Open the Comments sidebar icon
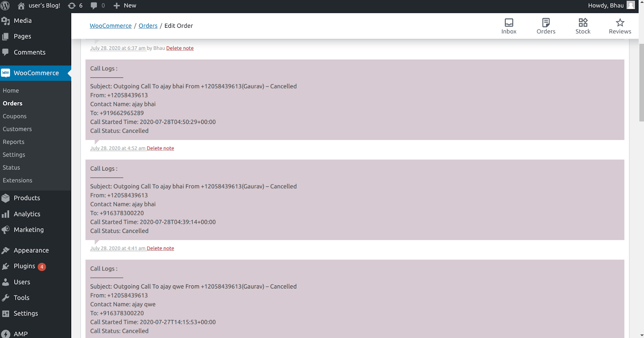The height and width of the screenshot is (338, 644). pos(6,52)
